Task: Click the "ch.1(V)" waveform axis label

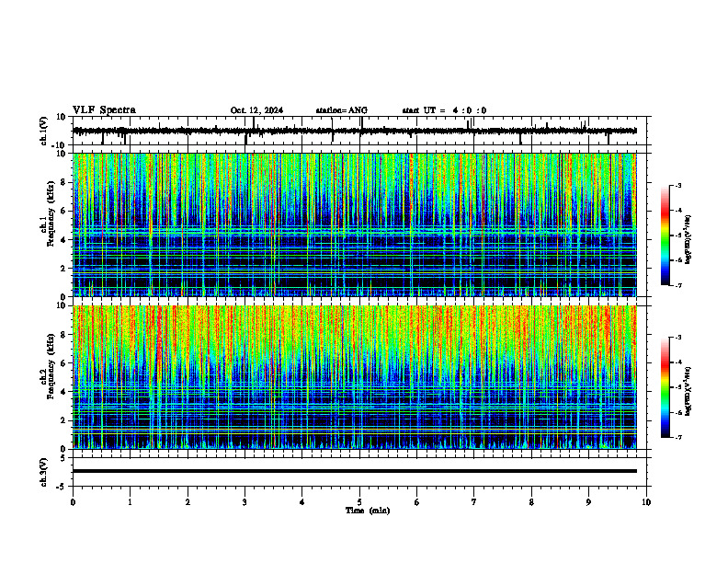Action: (44, 131)
